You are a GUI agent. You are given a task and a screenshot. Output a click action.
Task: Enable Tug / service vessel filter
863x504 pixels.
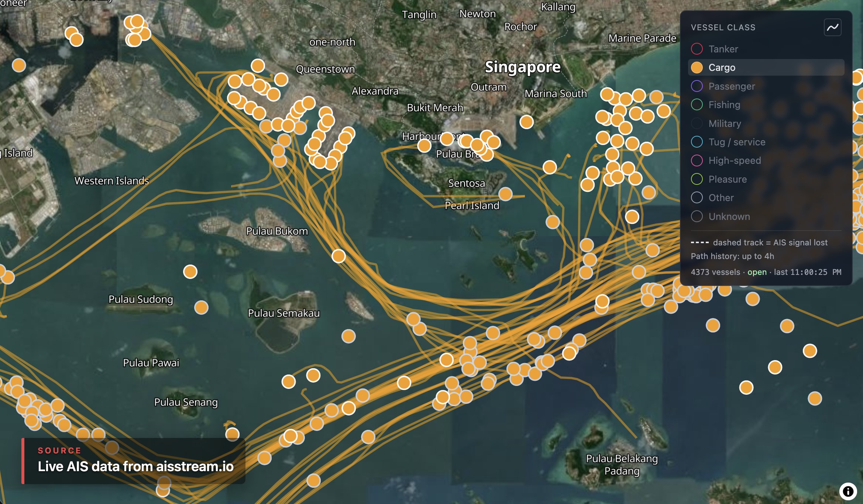pyautogui.click(x=766, y=142)
